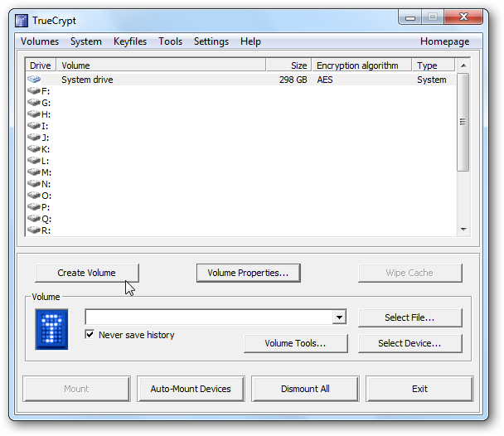Open the Settings menu

click(x=211, y=41)
